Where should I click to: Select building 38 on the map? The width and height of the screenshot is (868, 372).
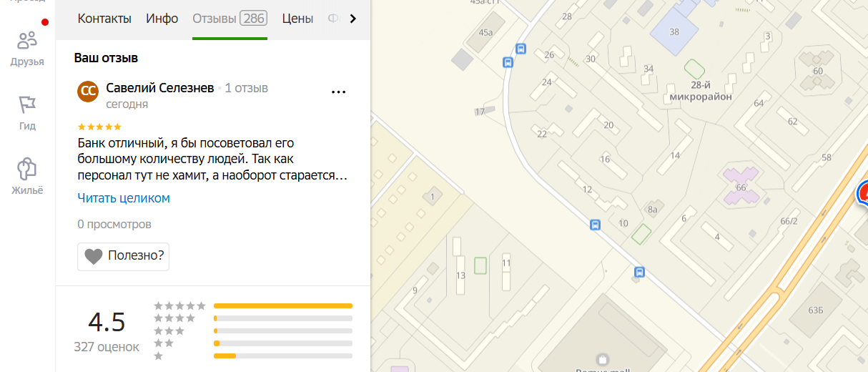(674, 31)
